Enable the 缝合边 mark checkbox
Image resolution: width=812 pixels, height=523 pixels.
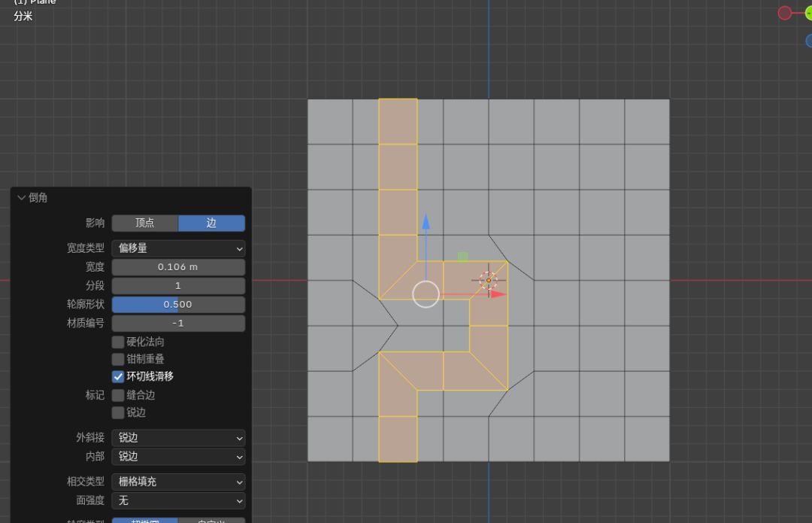coord(118,395)
